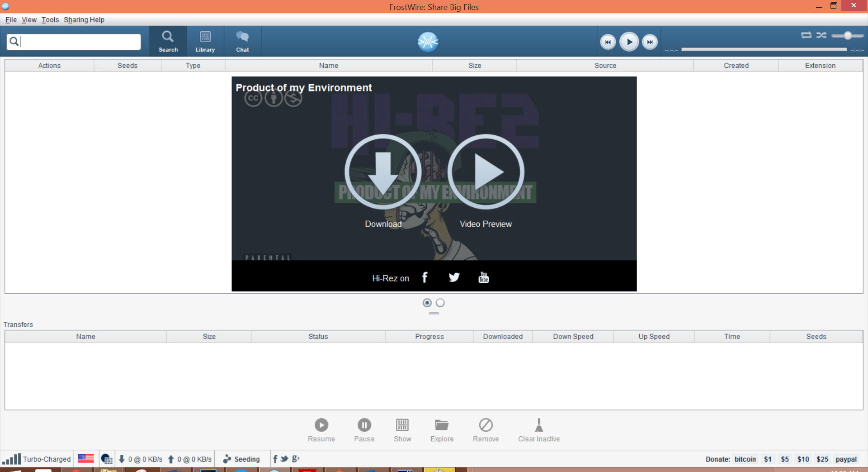
Task: Sort transfers by Progress column
Action: click(429, 337)
